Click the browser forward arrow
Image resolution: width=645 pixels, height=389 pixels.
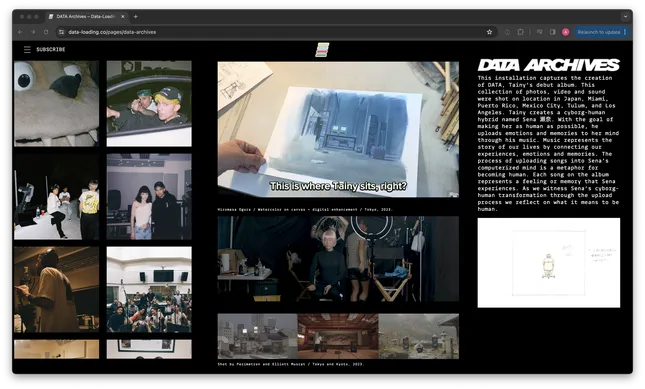click(x=33, y=32)
